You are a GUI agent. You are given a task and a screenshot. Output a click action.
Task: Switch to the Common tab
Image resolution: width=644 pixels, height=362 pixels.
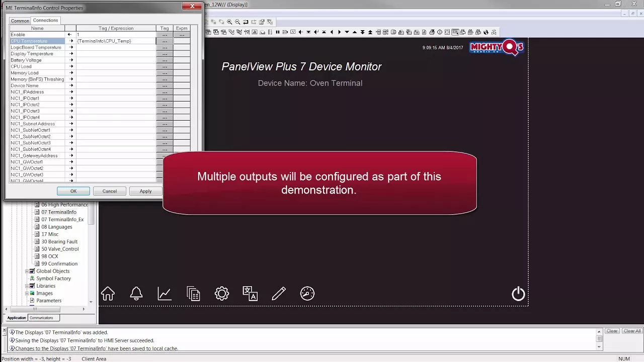point(20,21)
